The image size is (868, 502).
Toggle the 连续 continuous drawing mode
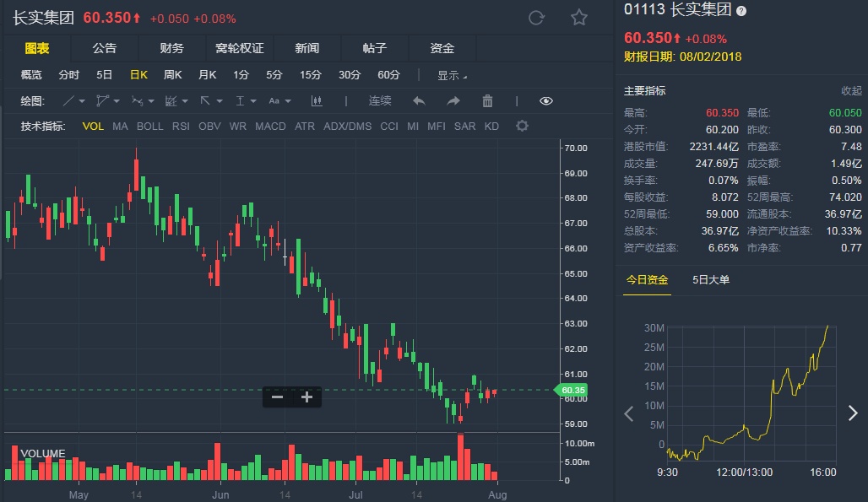(x=380, y=101)
